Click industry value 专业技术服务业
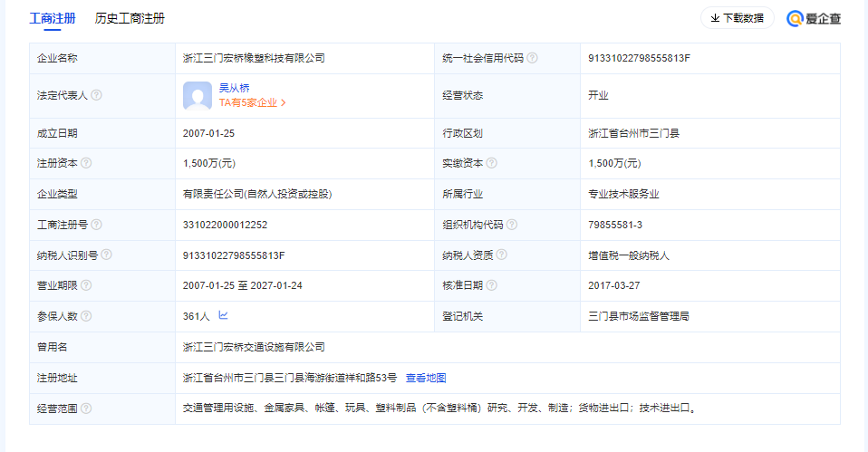This screenshot has width=868, height=452. pos(623,194)
